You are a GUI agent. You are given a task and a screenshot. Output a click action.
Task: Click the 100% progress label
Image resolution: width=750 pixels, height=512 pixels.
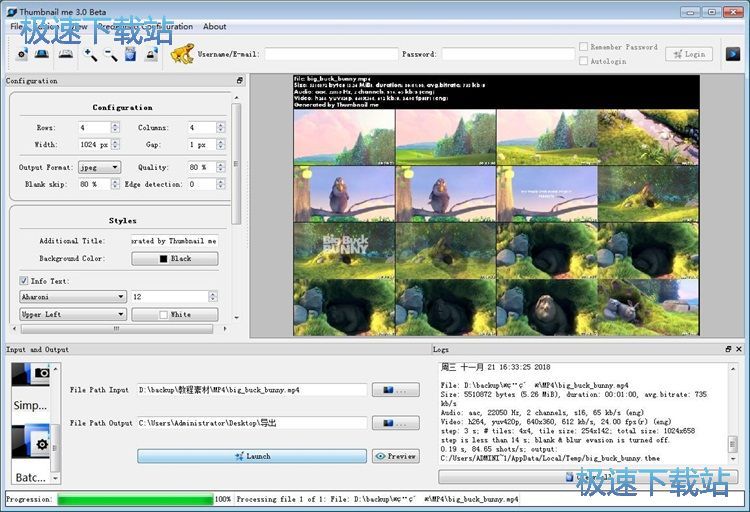(x=222, y=499)
